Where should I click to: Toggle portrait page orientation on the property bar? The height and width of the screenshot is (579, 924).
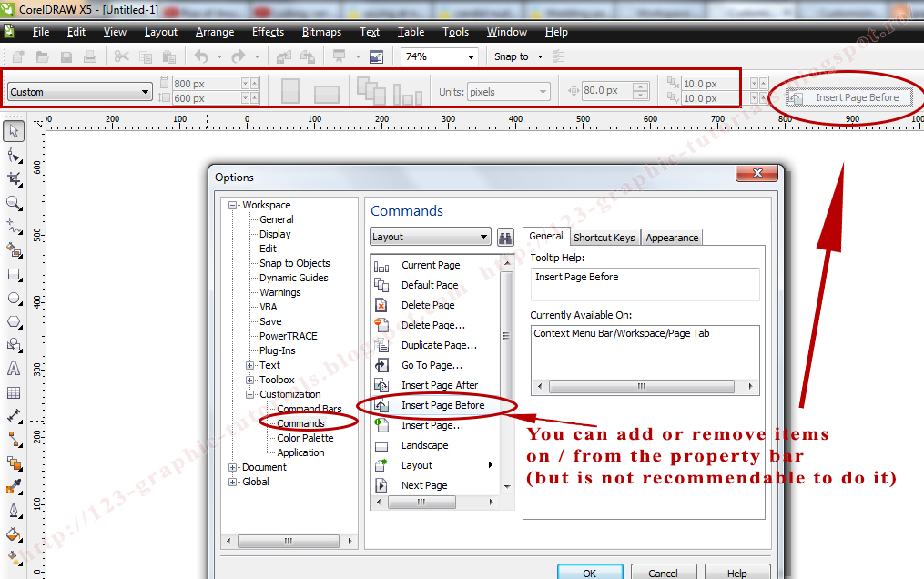[x=290, y=90]
